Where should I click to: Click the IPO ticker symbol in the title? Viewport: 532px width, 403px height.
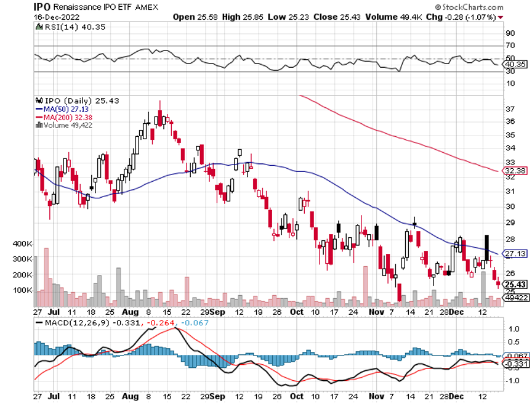42,7
